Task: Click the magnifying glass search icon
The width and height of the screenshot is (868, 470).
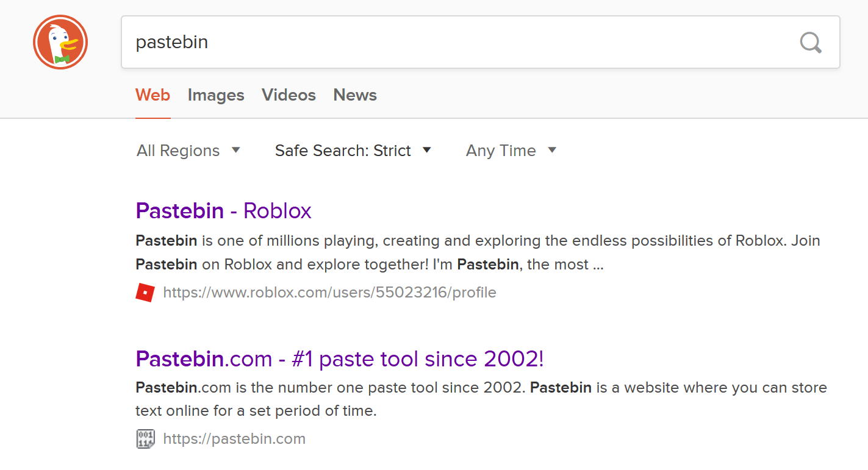Action: [x=810, y=42]
